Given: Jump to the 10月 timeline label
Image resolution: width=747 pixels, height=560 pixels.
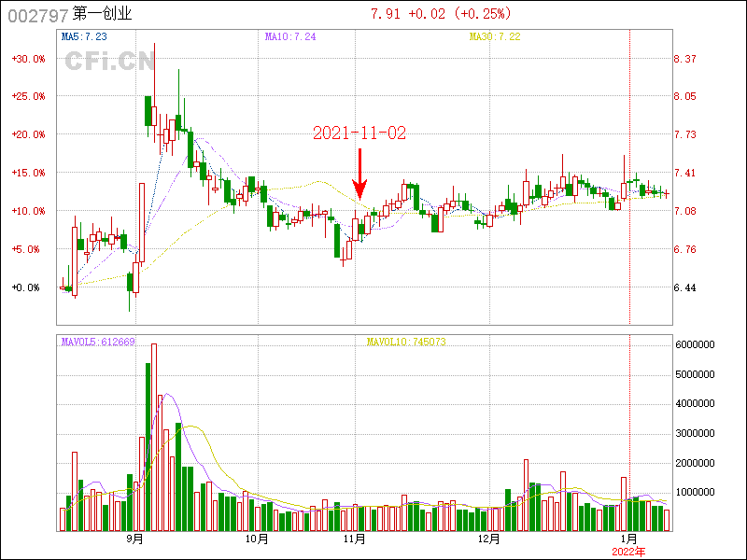Looking at the screenshot, I should click(257, 539).
